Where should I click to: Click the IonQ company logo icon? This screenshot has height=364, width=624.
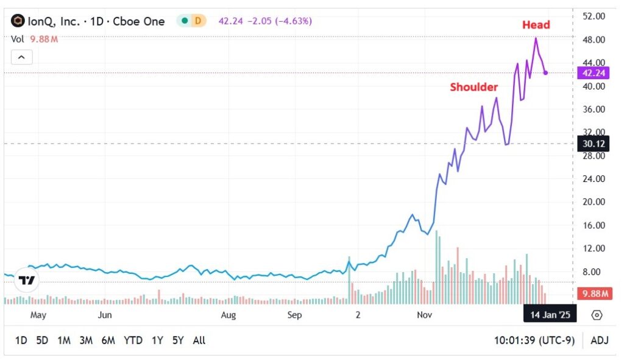click(x=18, y=21)
